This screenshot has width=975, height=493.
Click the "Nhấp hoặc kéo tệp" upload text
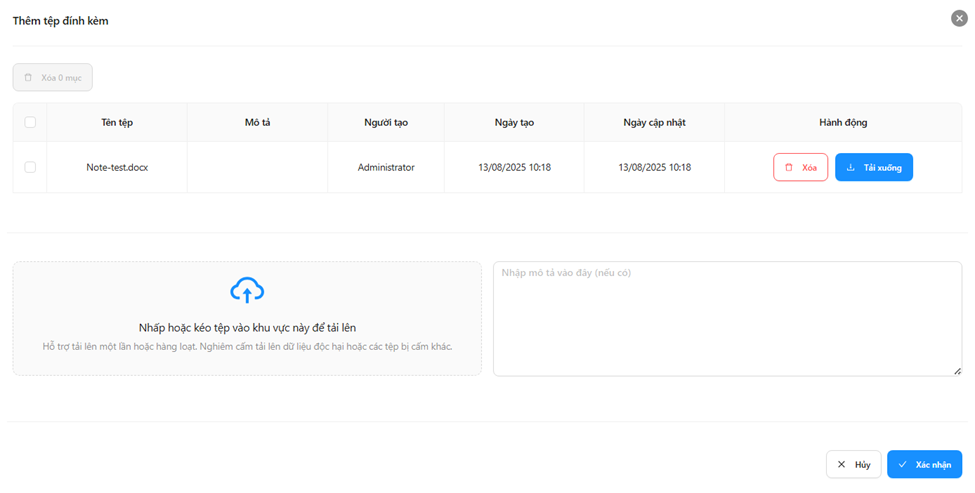point(247,327)
